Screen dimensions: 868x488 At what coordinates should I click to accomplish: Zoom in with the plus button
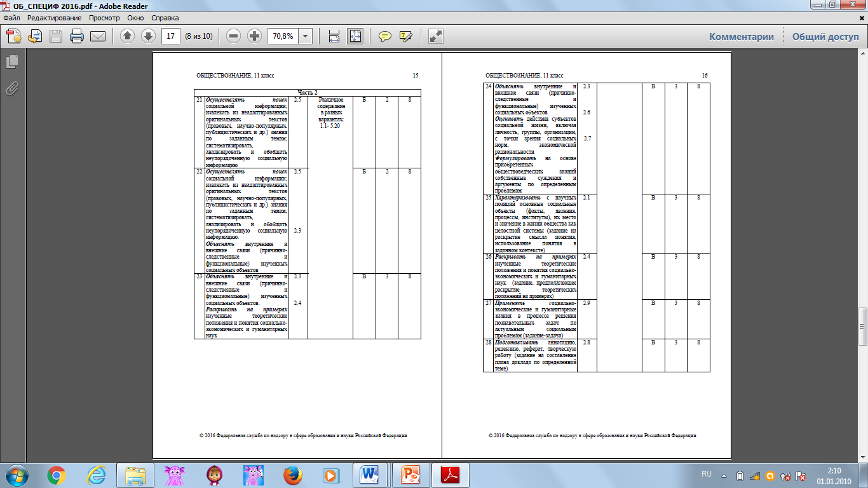(x=255, y=36)
